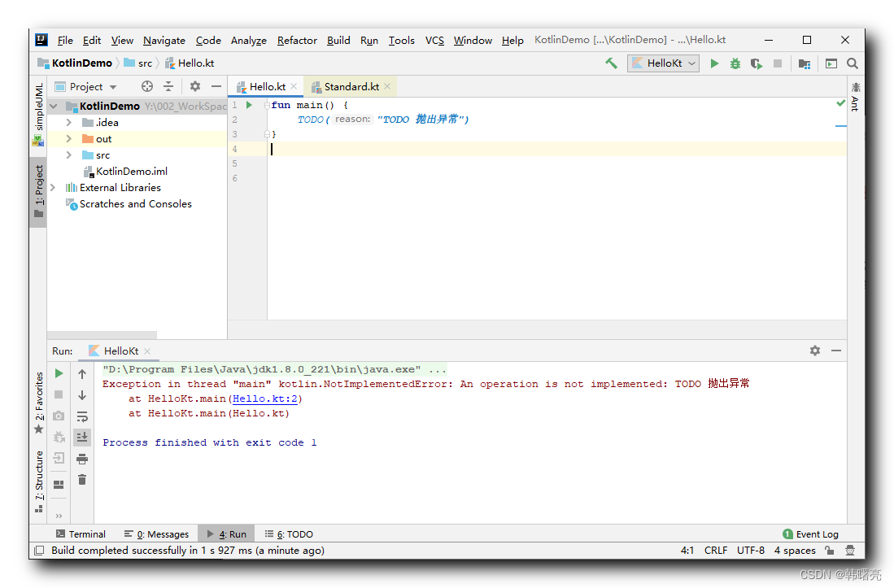The height and width of the screenshot is (588, 894).
Task: Follow the Hello.kt:2 stack trace link
Action: (x=265, y=399)
